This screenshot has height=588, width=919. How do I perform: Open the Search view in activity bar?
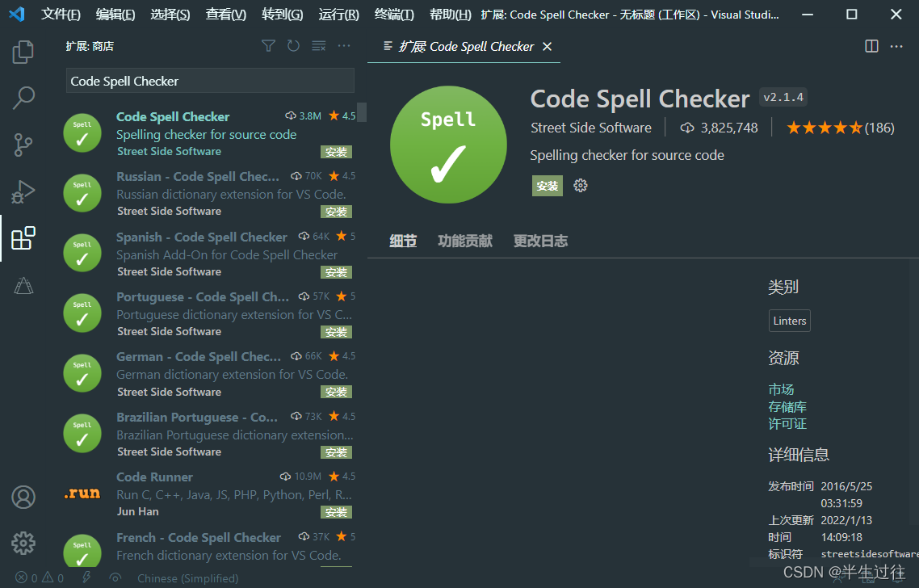click(x=23, y=98)
